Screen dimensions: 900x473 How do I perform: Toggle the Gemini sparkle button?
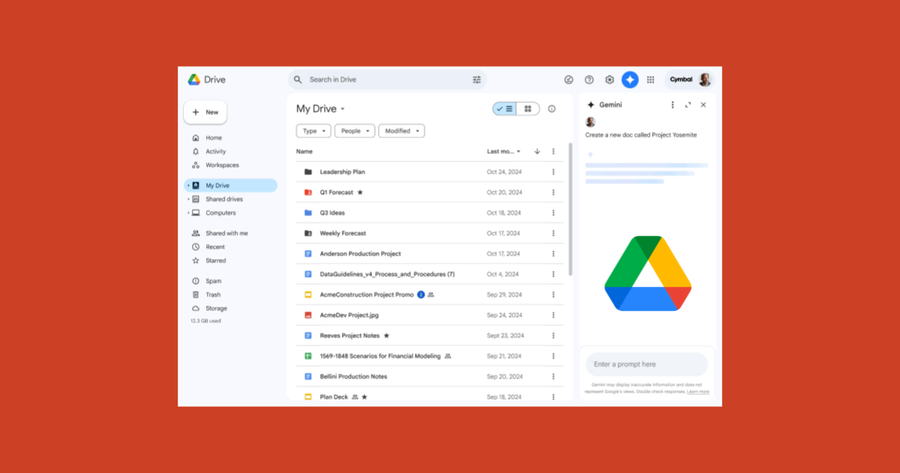(x=630, y=80)
